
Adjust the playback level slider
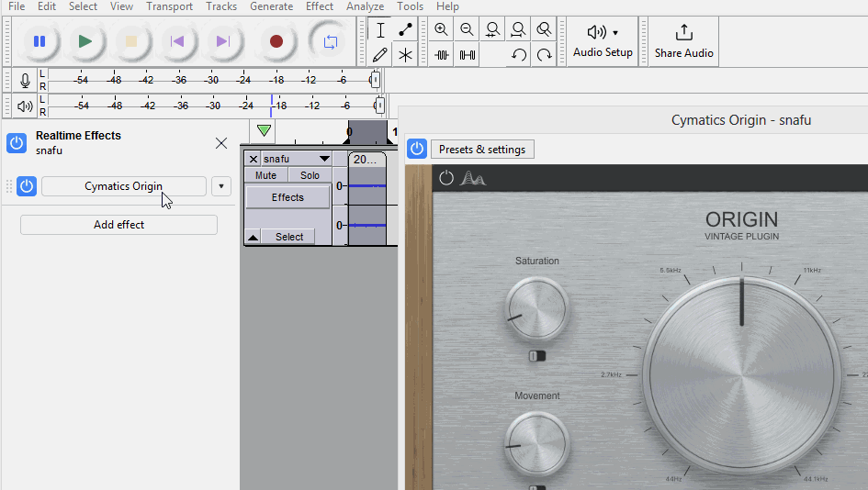tap(379, 106)
